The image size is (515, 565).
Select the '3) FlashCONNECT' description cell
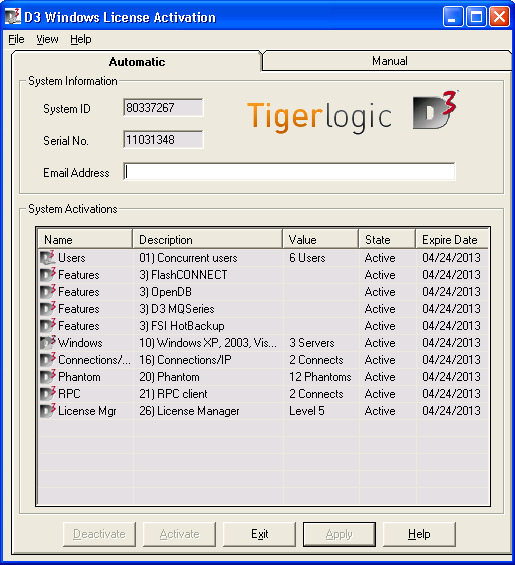tap(208, 275)
